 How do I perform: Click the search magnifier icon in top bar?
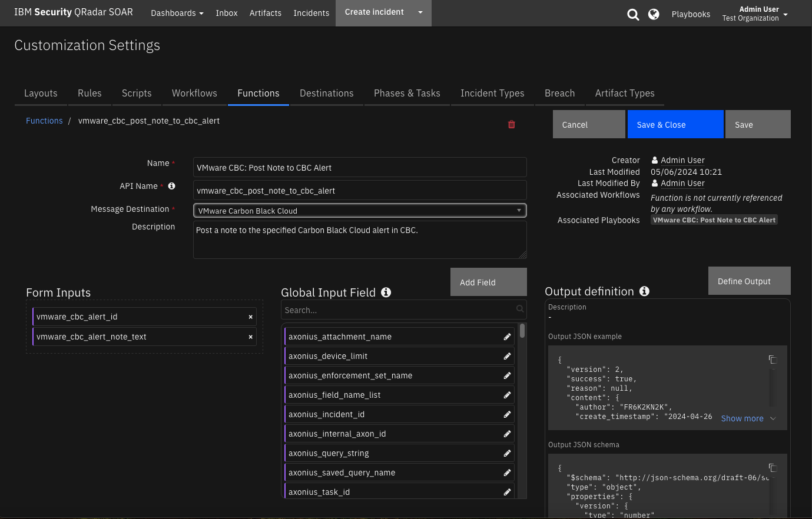coord(633,14)
